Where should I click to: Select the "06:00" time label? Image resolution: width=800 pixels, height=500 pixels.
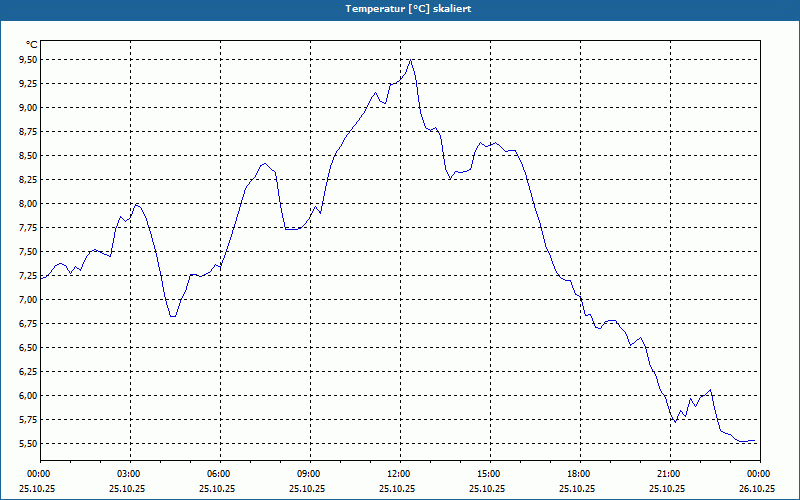tap(220, 474)
